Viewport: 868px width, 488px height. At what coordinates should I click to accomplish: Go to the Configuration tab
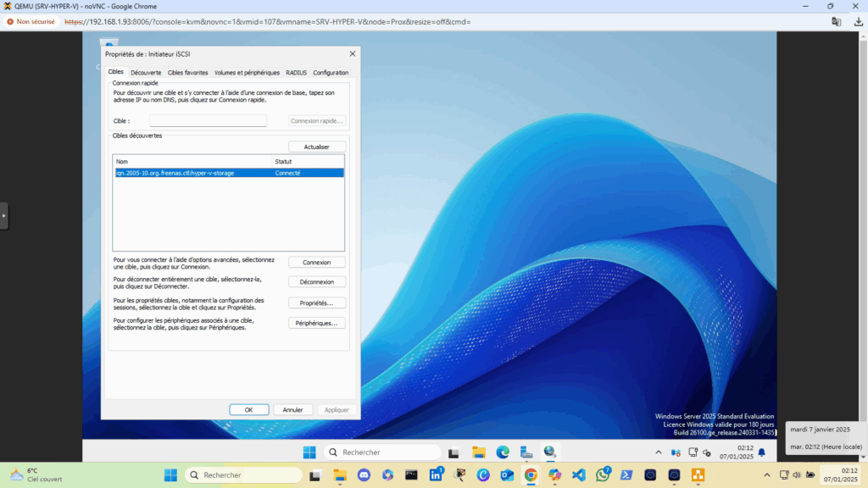pos(331,73)
